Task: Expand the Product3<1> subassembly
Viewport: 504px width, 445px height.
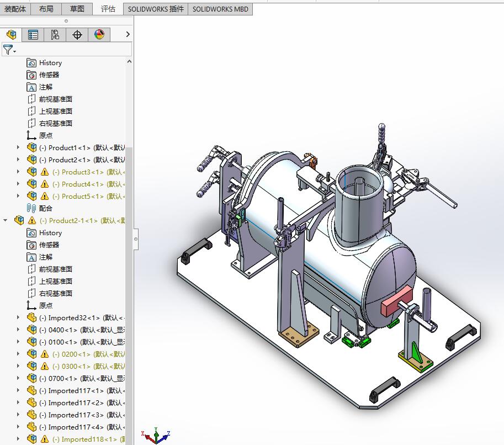Action: click(x=18, y=172)
